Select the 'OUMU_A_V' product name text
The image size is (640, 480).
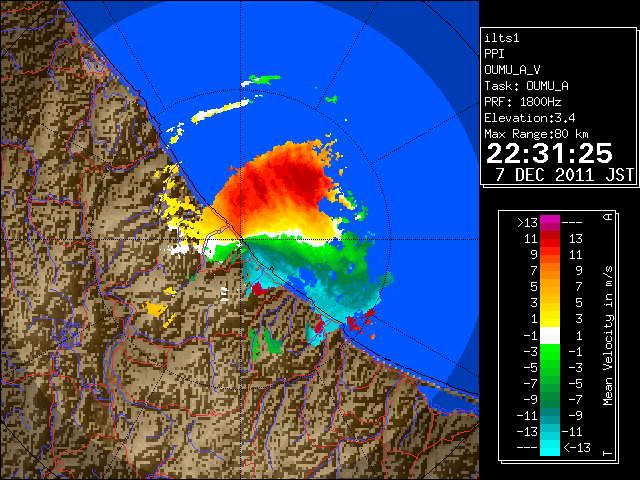tap(512, 70)
